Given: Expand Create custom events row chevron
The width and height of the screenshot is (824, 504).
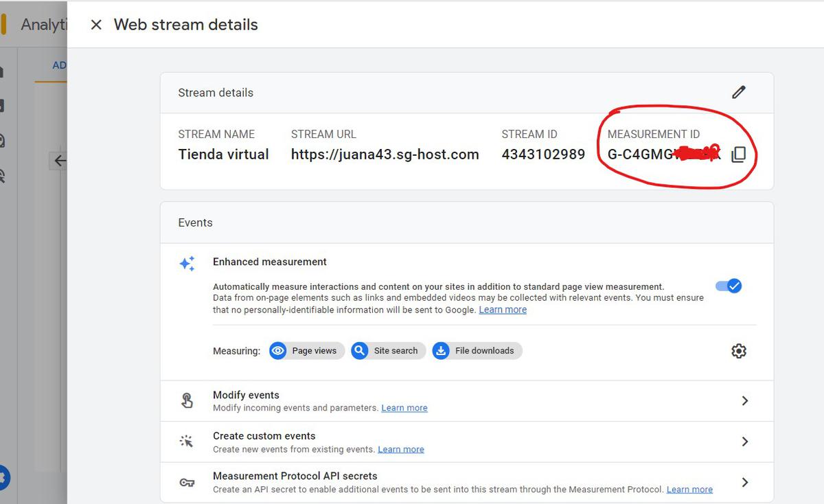Looking at the screenshot, I should 744,442.
